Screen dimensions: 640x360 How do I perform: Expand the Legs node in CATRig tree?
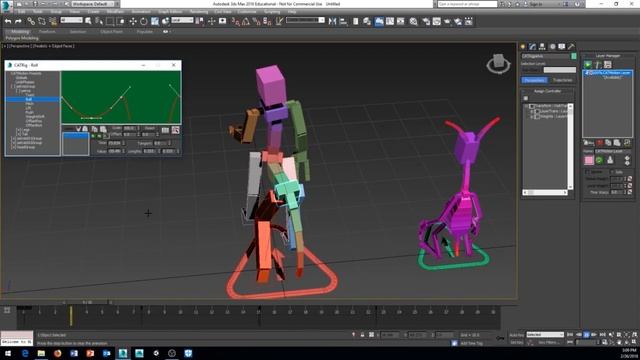18,130
